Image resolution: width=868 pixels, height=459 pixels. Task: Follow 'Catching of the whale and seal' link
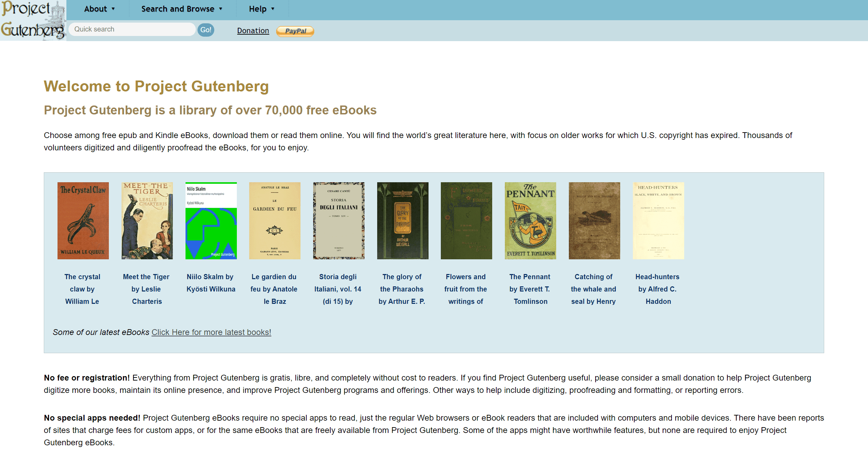click(x=593, y=289)
